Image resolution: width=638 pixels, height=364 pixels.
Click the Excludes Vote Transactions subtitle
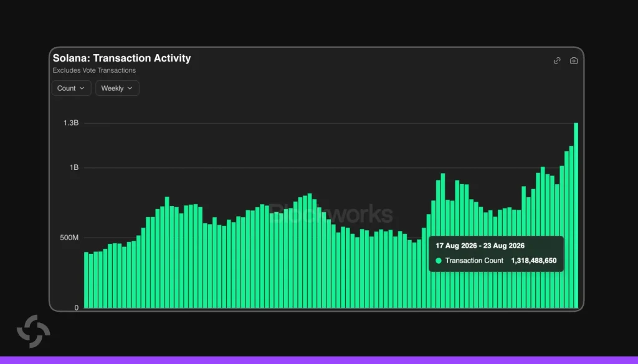(94, 70)
